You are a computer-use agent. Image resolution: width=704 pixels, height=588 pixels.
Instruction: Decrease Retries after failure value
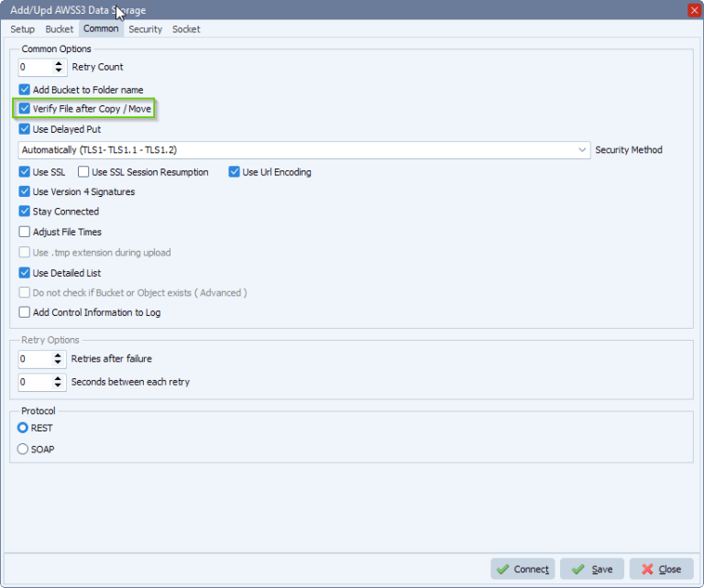tap(58, 363)
